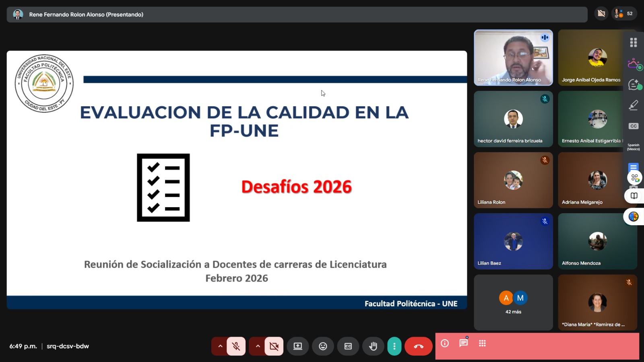Turn on the camera
Screen dimensions: 644x362
click(274, 346)
